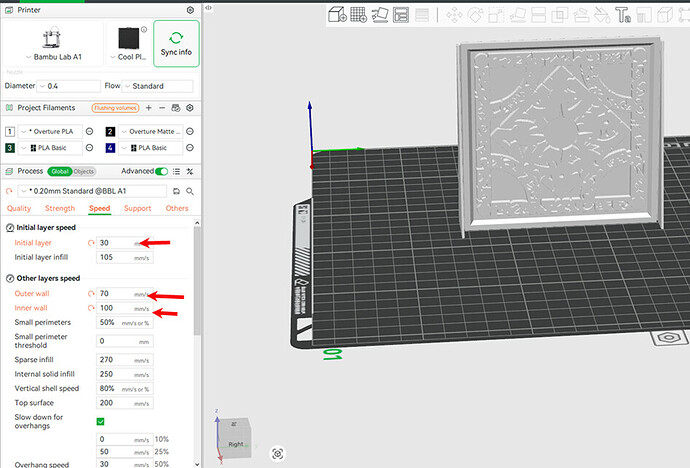Uncheck Slow down for overhangs
The width and height of the screenshot is (690, 468).
pyautogui.click(x=100, y=421)
